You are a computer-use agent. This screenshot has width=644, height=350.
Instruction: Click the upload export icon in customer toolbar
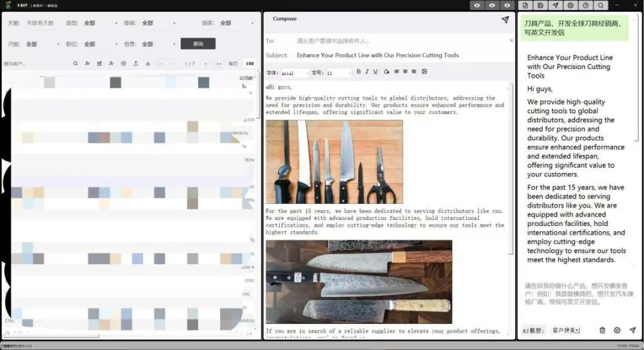tap(136, 64)
